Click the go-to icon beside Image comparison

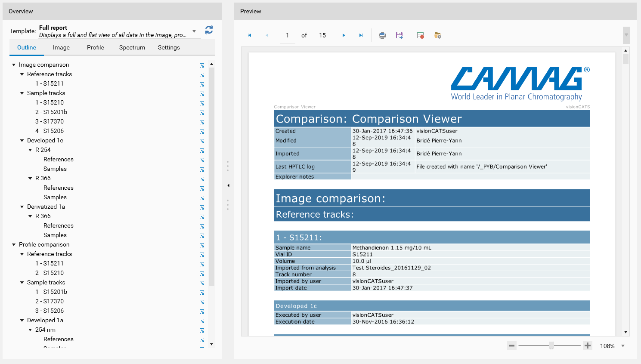(202, 65)
